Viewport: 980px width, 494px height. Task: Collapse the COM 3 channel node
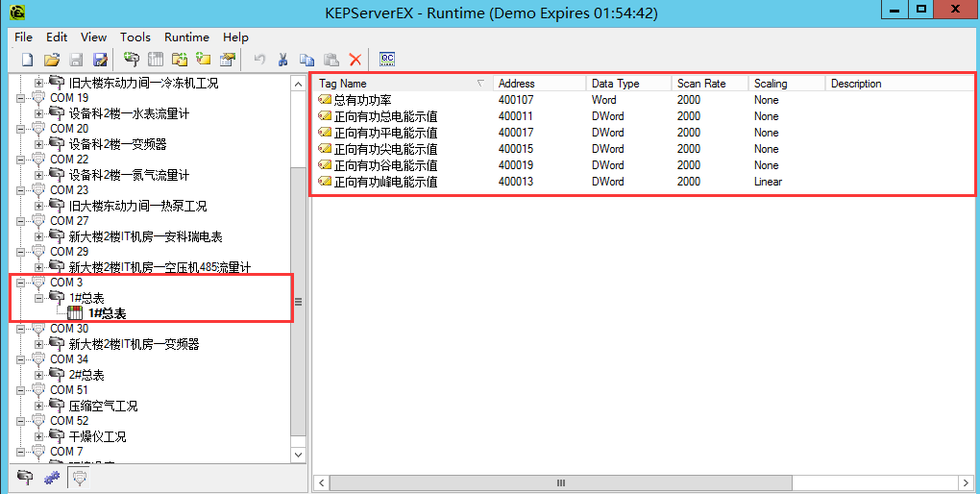point(20,283)
